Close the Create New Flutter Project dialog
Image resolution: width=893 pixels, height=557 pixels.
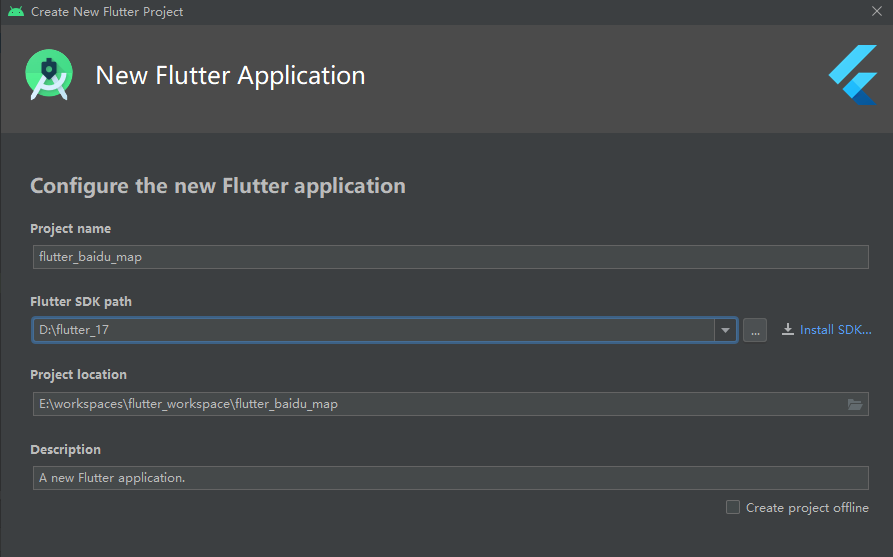877,11
